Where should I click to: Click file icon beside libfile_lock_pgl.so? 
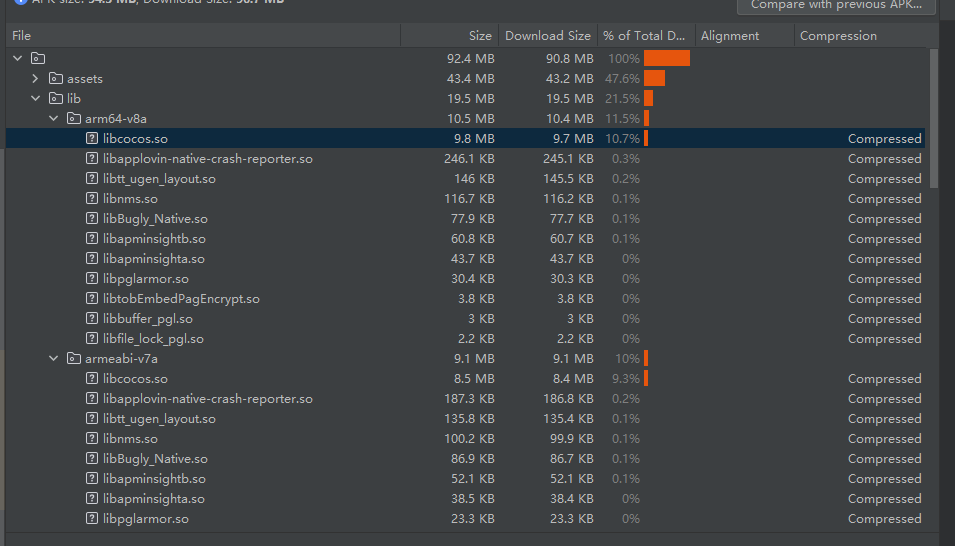pyautogui.click(x=92, y=339)
